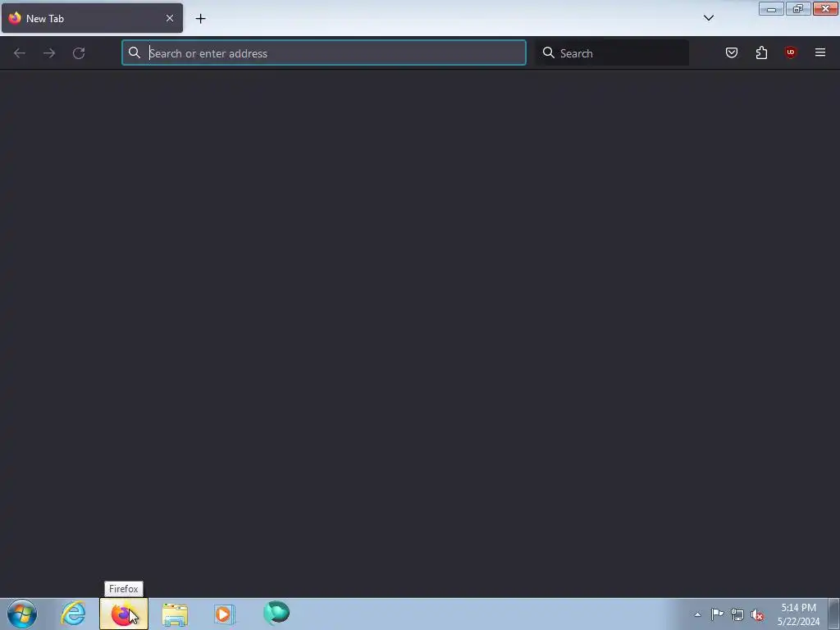Open Windows Explorer from the taskbar

pyautogui.click(x=175, y=614)
